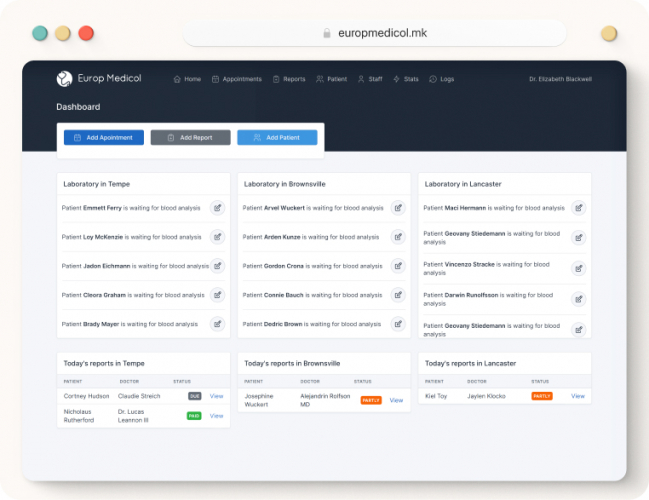View Nicholaus Rutherford's report
This screenshot has width=649, height=500.
(x=216, y=416)
